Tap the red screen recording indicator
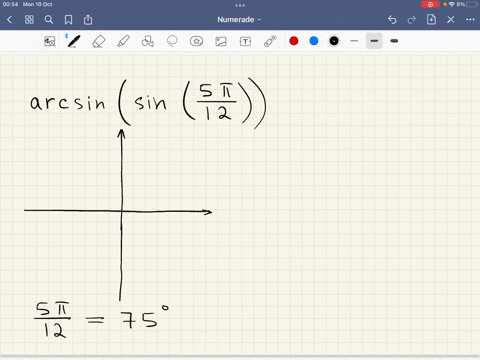 click(430, 4)
